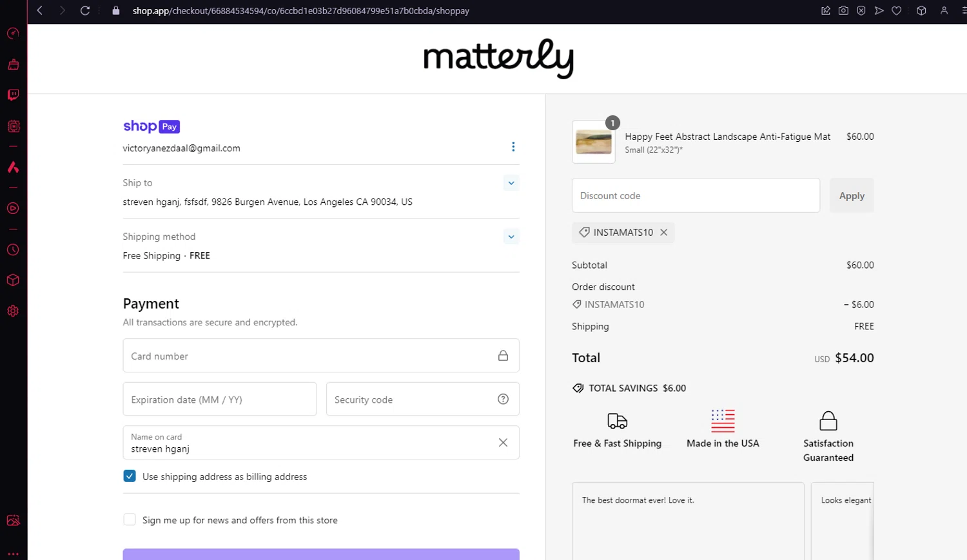Reload the checkout page

pos(84,10)
